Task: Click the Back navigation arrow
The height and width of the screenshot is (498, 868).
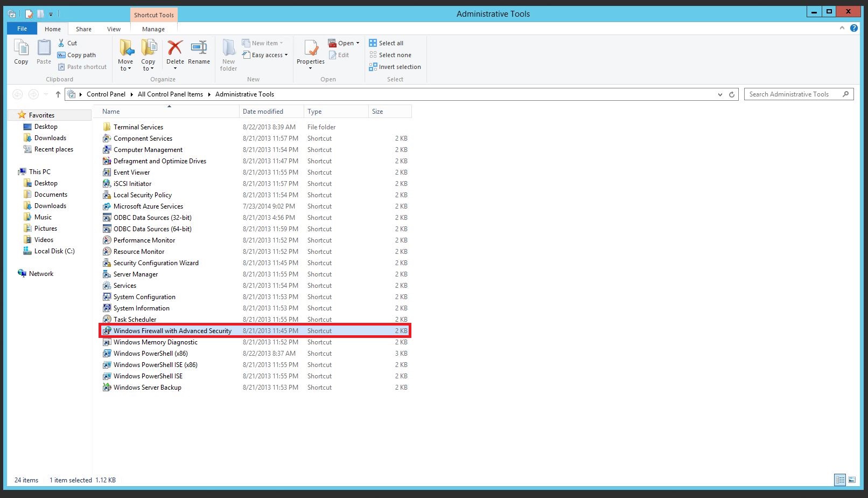Action: pyautogui.click(x=17, y=94)
